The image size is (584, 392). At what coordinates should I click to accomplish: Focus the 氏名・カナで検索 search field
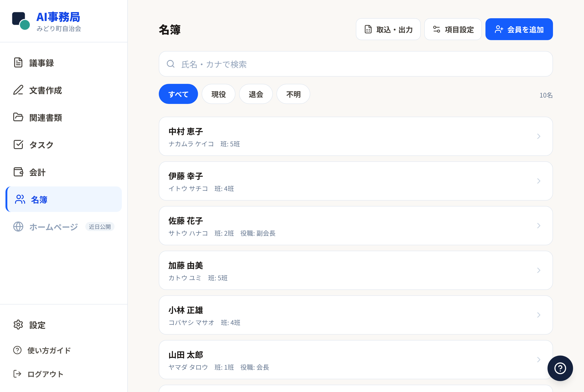point(356,64)
